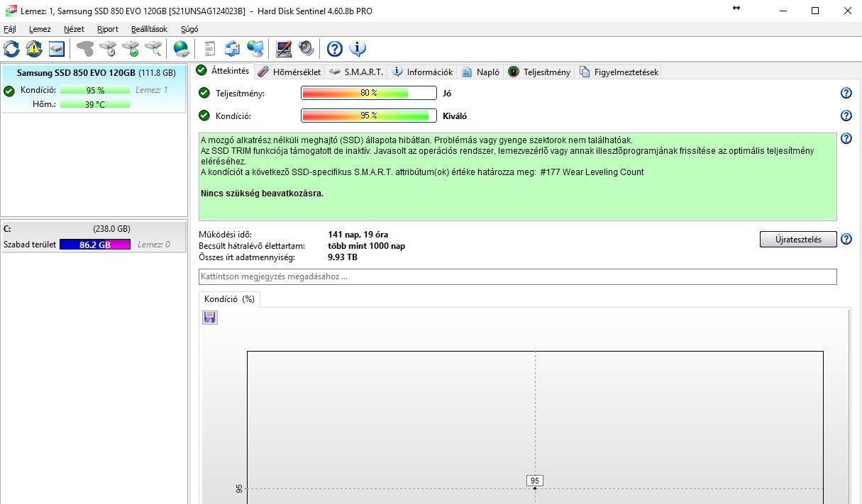862x504 pixels.
Task: Click the 'Becsült hátralévő élettartam:' label
Action: [252, 246]
